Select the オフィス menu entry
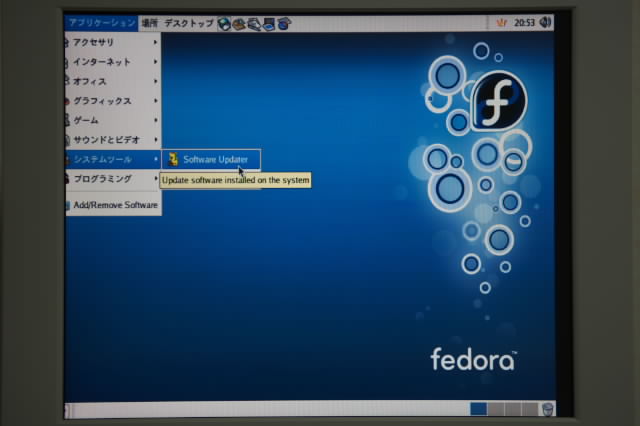640x426 pixels. pos(112,81)
